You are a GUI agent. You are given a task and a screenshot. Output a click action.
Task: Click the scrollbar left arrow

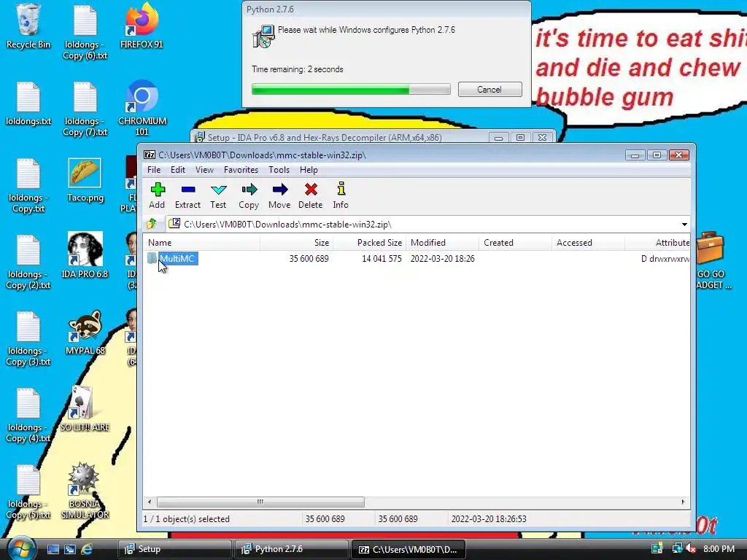tap(150, 502)
